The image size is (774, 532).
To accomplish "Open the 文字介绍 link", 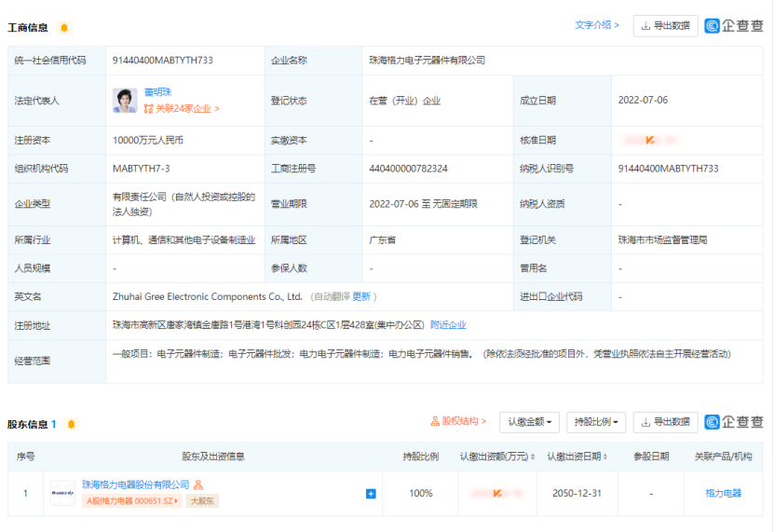I will 597,25.
